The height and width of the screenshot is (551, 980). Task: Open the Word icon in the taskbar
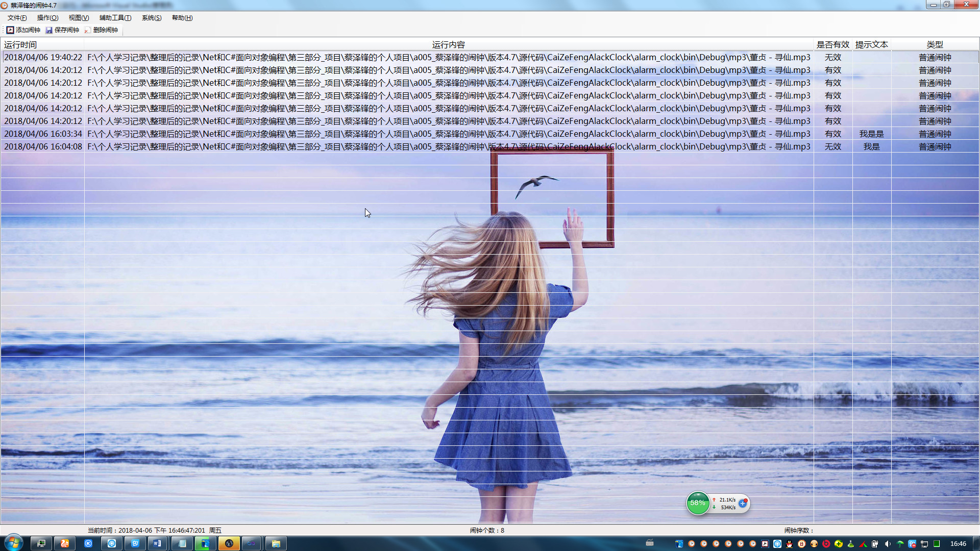[157, 544]
